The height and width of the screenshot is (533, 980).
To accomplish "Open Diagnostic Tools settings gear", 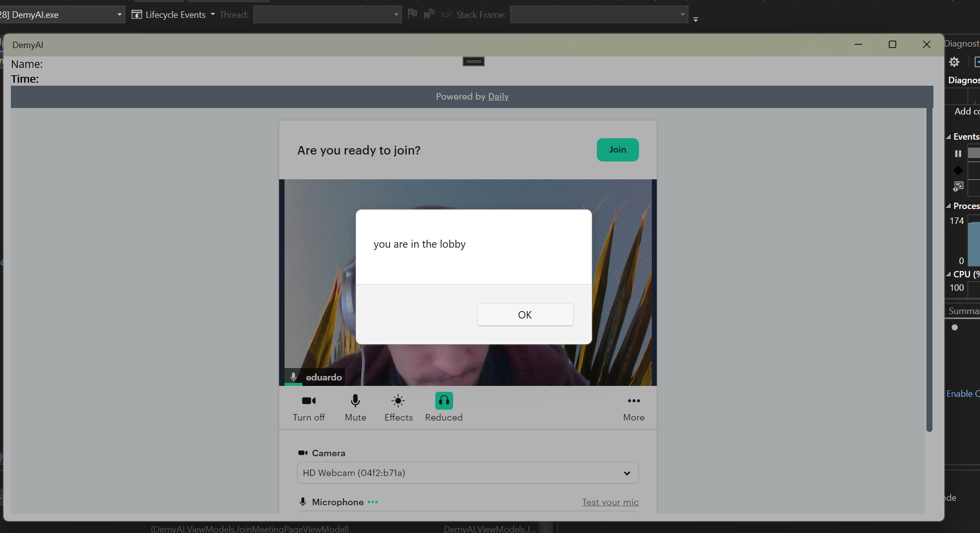I will 954,62.
